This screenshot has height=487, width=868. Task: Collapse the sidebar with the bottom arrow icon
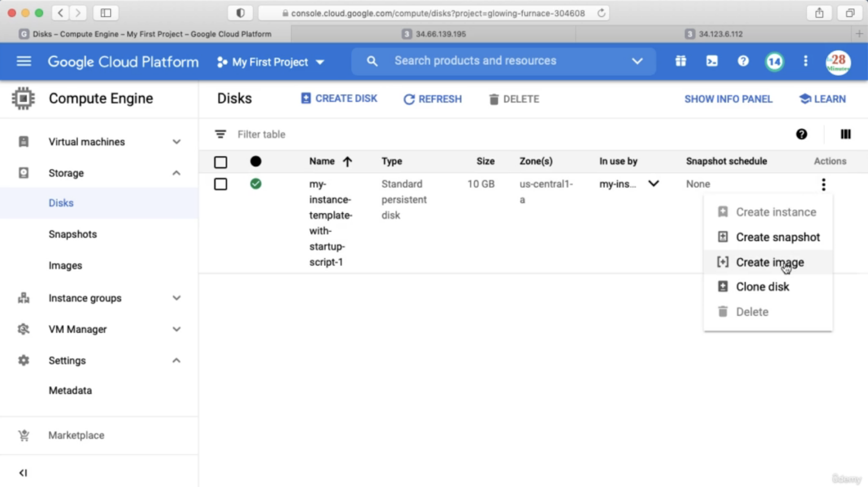pyautogui.click(x=23, y=473)
